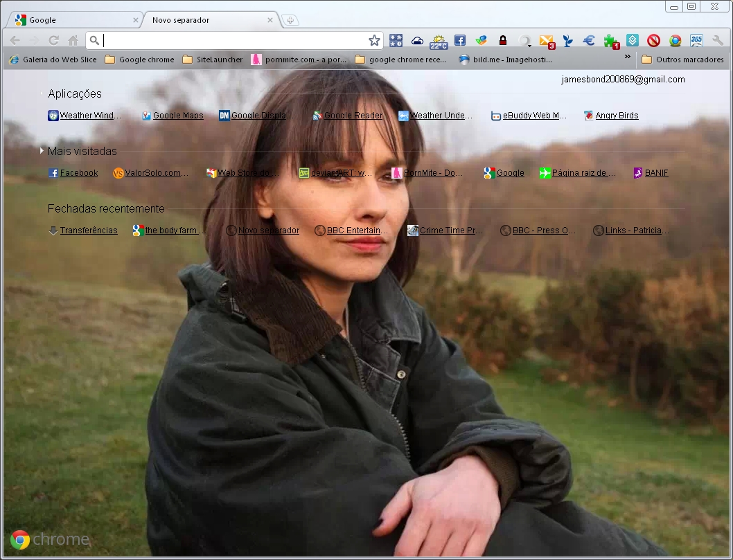Screen dimensions: 733x560
Task: Click the colorful shapes extension icon
Action: [x=482, y=41]
